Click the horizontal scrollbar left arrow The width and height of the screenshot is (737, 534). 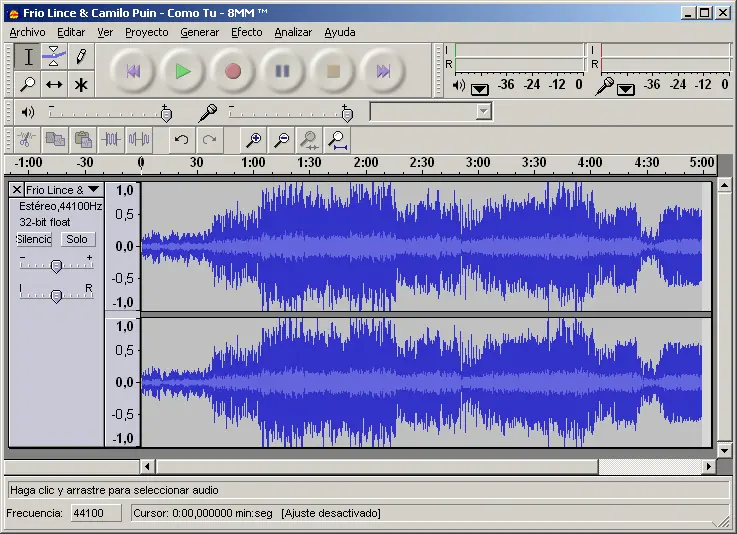point(147,466)
